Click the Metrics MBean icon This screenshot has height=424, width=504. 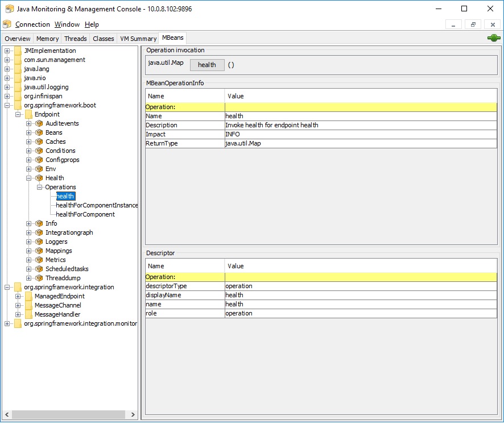pyautogui.click(x=39, y=260)
